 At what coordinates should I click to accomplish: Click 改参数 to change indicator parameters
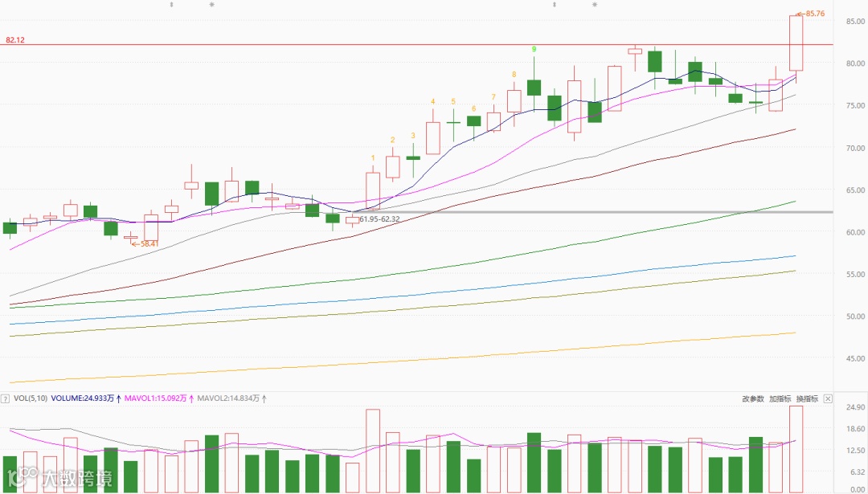coord(753,398)
